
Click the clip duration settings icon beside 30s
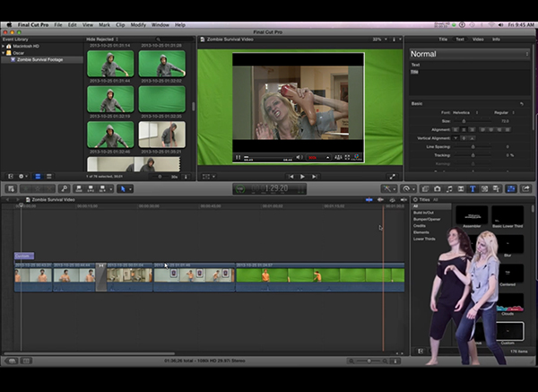tap(186, 177)
